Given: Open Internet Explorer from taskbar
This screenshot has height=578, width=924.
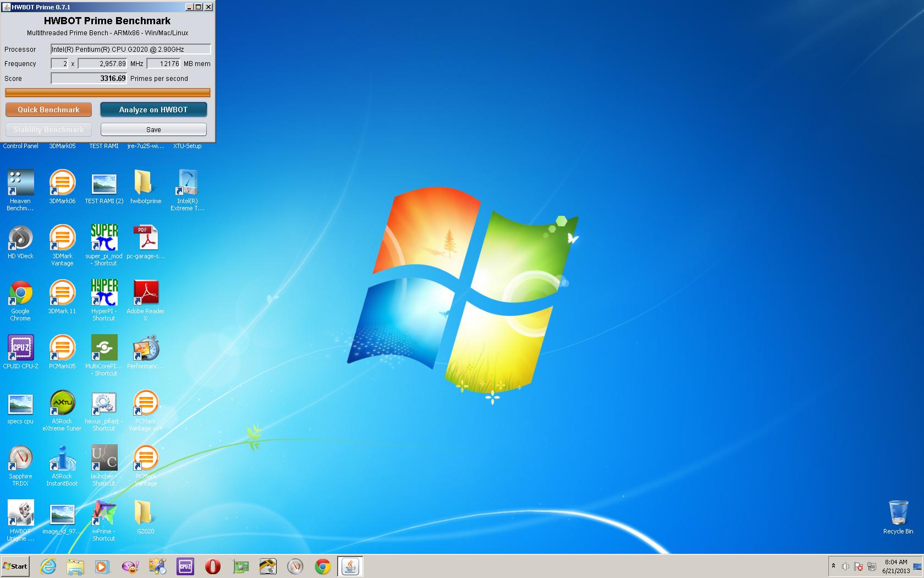Looking at the screenshot, I should click(x=48, y=566).
